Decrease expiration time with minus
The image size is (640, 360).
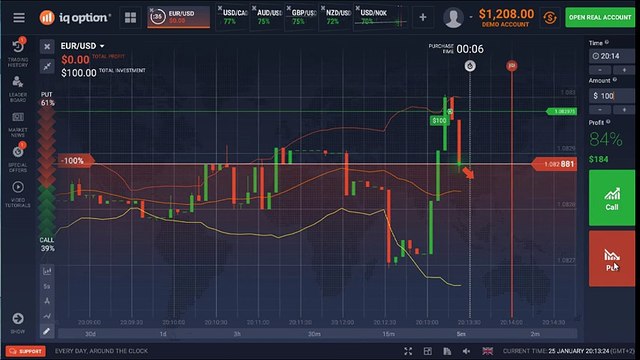coord(600,70)
